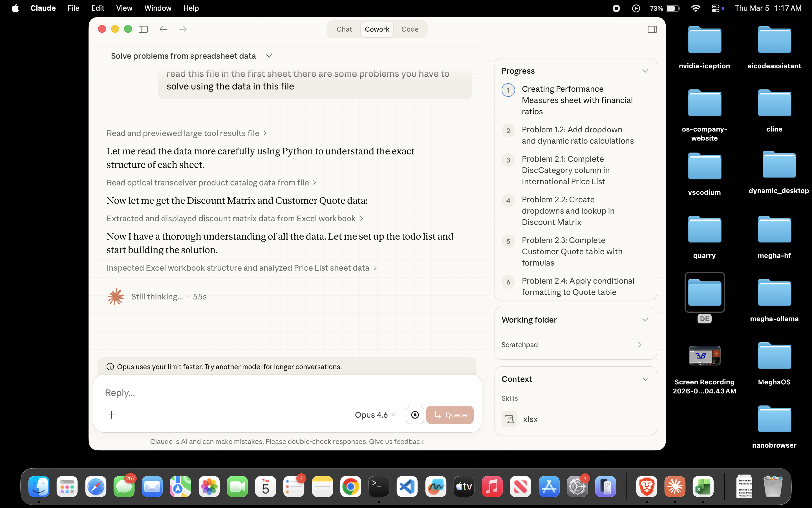Open System Settings in the dock
The image size is (812, 508).
click(577, 487)
